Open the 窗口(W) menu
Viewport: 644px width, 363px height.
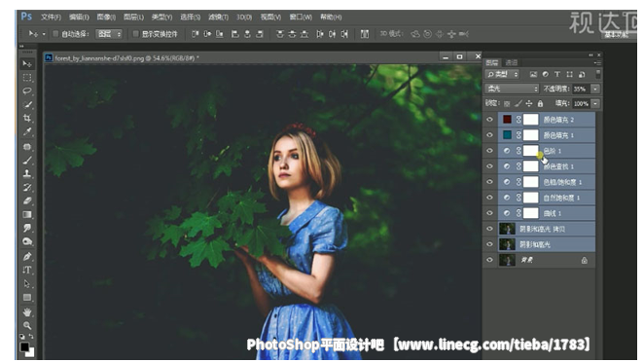coord(301,17)
